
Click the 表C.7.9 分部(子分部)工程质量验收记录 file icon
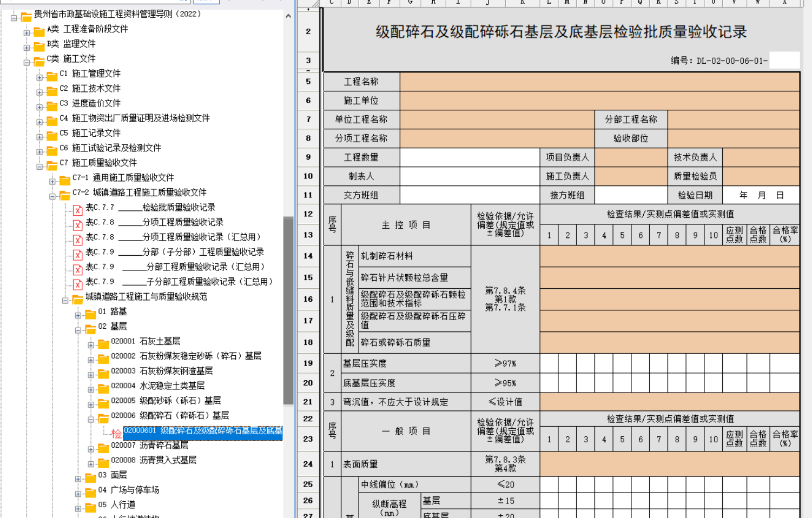[x=77, y=254]
